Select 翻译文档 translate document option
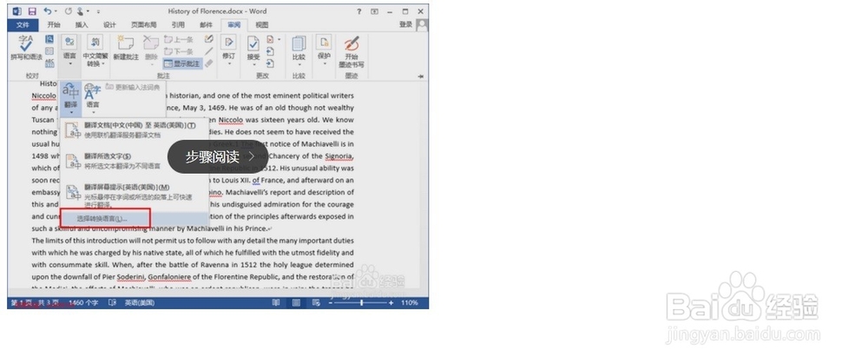This screenshot has height=364, width=868. tap(134, 130)
